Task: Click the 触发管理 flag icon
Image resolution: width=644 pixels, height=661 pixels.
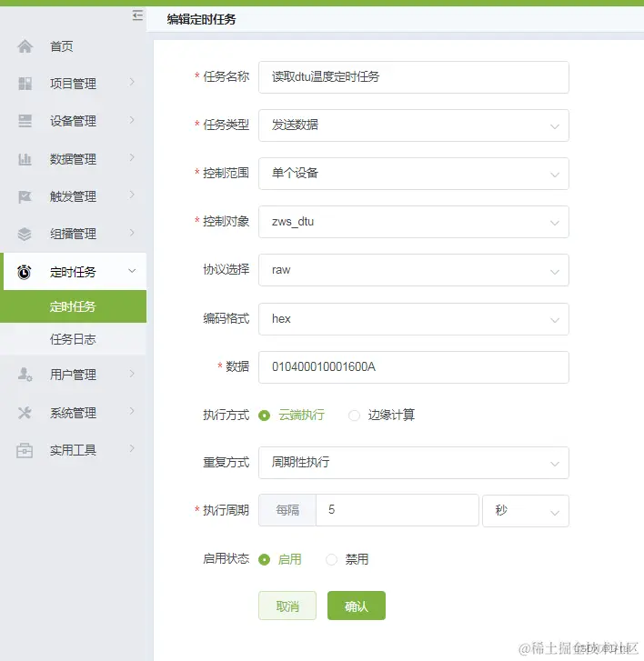Action: click(25, 196)
